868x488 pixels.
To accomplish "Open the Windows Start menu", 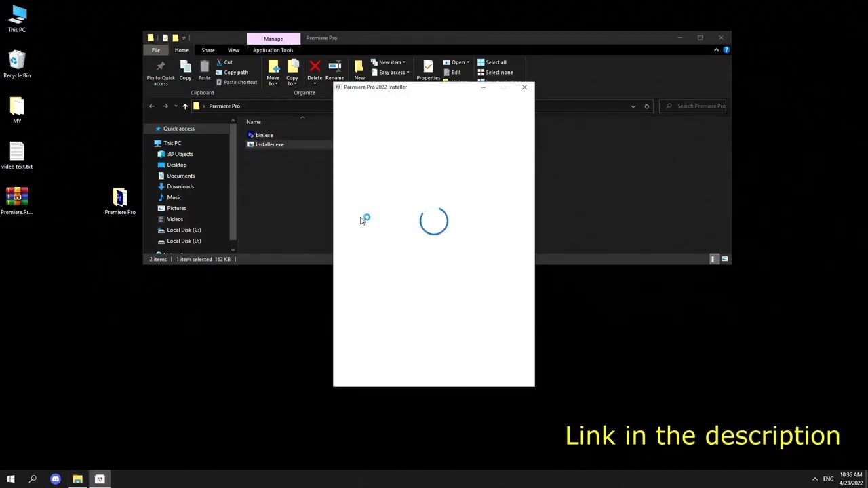I will tap(10, 479).
